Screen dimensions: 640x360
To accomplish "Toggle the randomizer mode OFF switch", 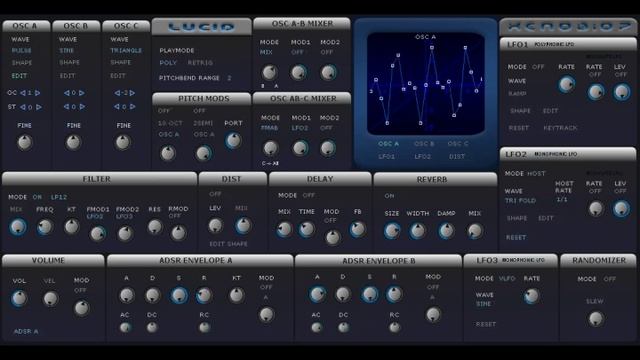I will [609, 279].
